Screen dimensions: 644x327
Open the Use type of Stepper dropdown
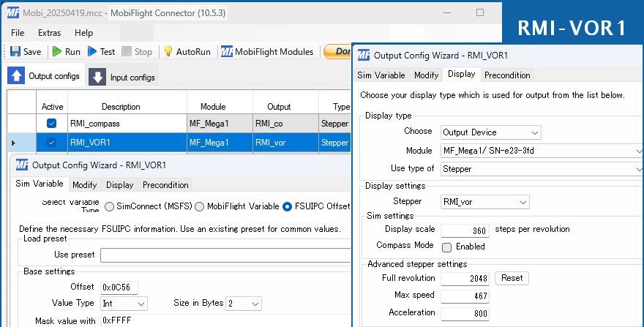(x=542, y=169)
